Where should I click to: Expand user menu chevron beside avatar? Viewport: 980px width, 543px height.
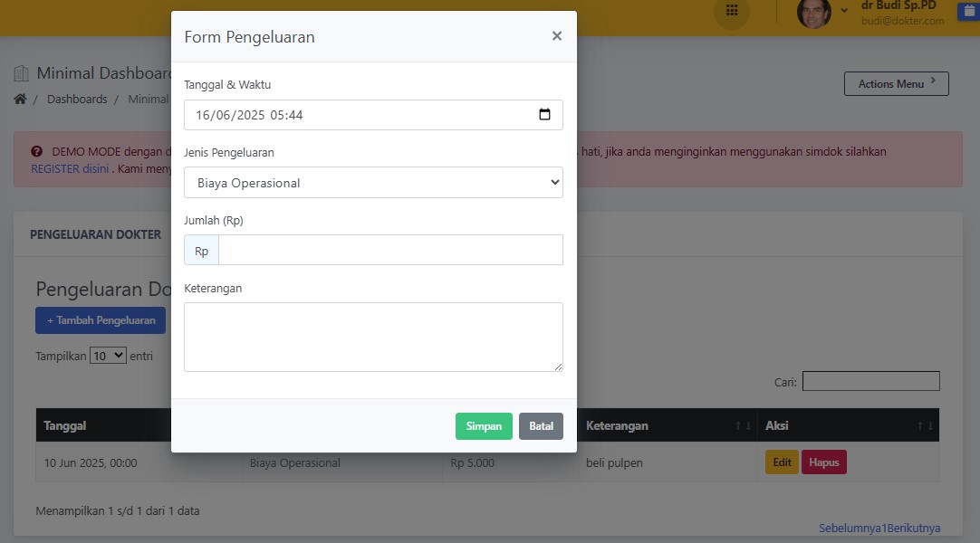point(844,10)
